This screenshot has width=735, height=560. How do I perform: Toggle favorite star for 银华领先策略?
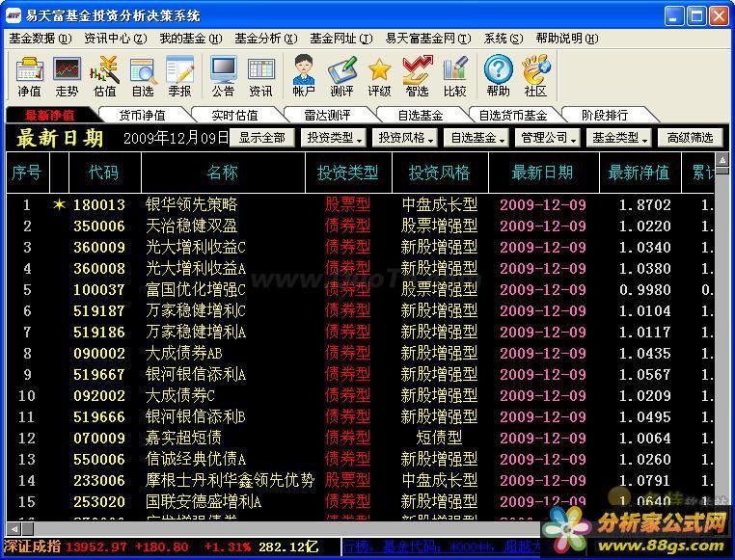click(59, 204)
